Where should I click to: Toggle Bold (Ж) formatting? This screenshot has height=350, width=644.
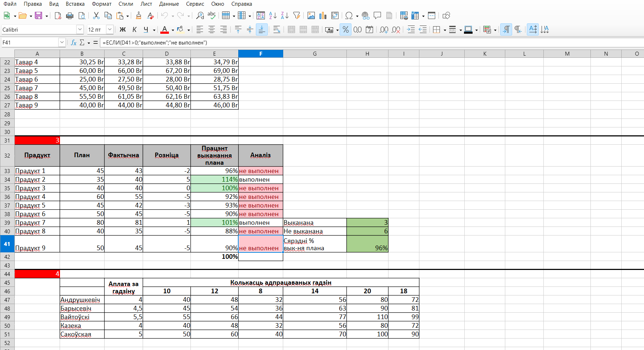[x=123, y=29]
